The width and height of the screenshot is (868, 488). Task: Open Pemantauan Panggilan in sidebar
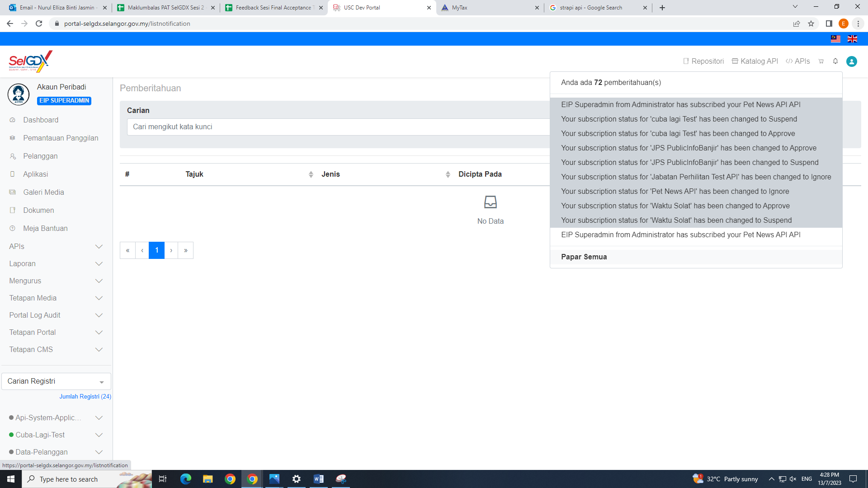(61, 138)
